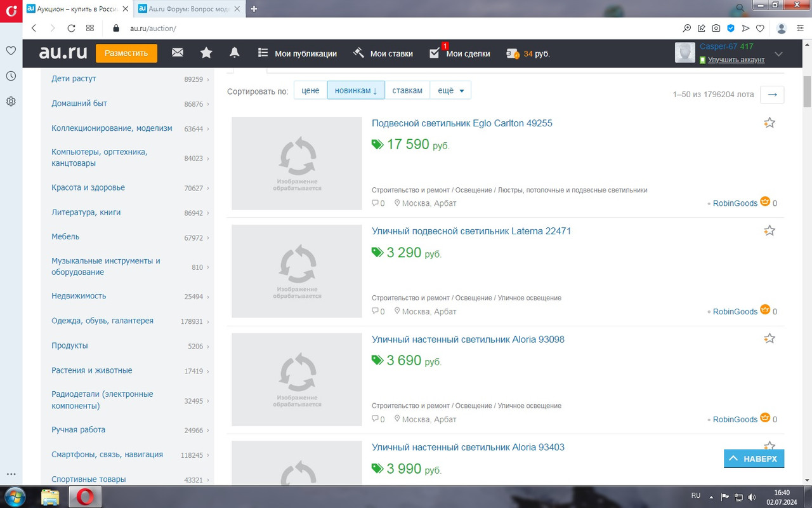Click the Casper-67 user avatar
This screenshot has height=508, width=812.
pyautogui.click(x=685, y=53)
